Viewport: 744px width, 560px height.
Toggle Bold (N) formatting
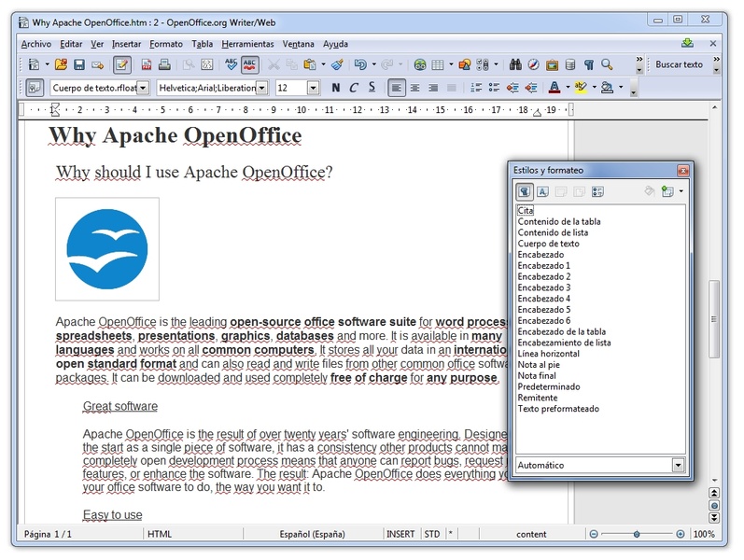(x=336, y=88)
